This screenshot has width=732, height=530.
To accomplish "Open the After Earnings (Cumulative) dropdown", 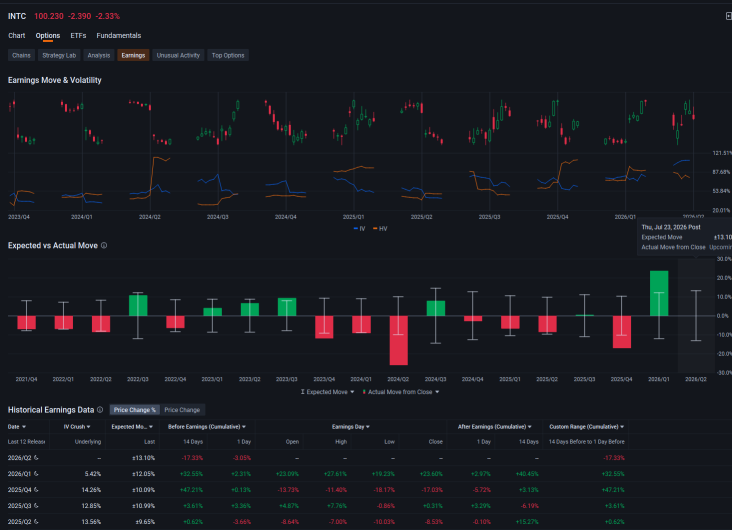I will pyautogui.click(x=494, y=427).
